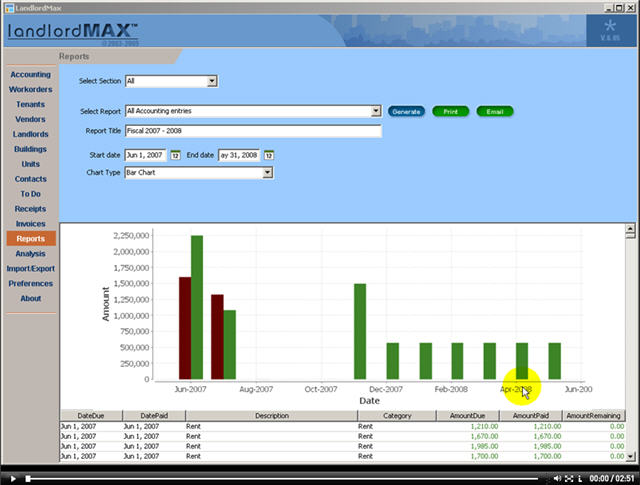This screenshot has width=640, height=485.
Task: Toggle fullscreen in the video player
Action: [x=569, y=478]
